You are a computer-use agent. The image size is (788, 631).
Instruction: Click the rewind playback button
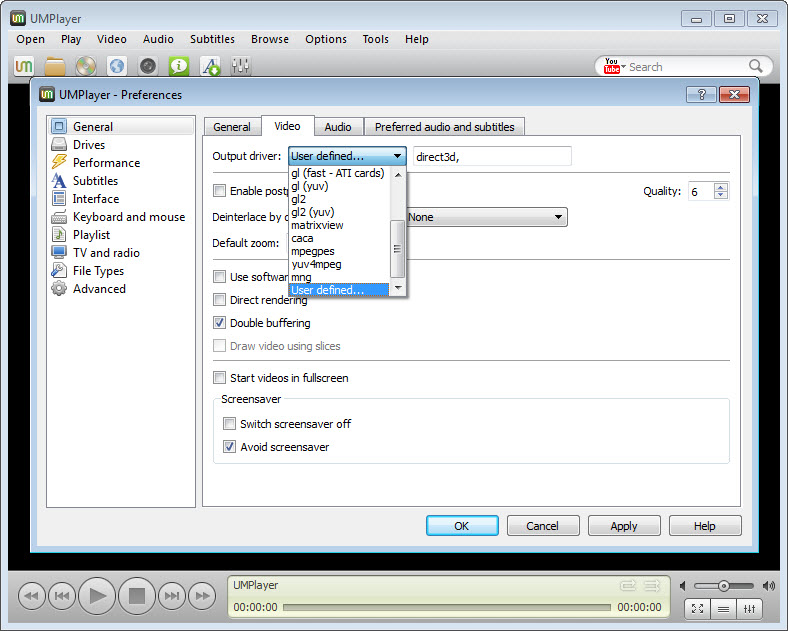pos(32,596)
